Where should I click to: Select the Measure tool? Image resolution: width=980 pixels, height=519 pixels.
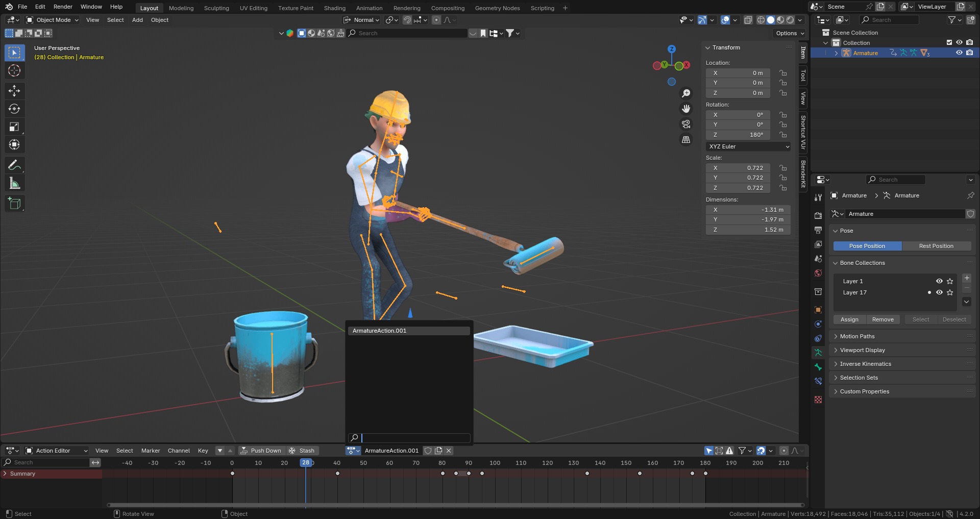[x=14, y=183]
